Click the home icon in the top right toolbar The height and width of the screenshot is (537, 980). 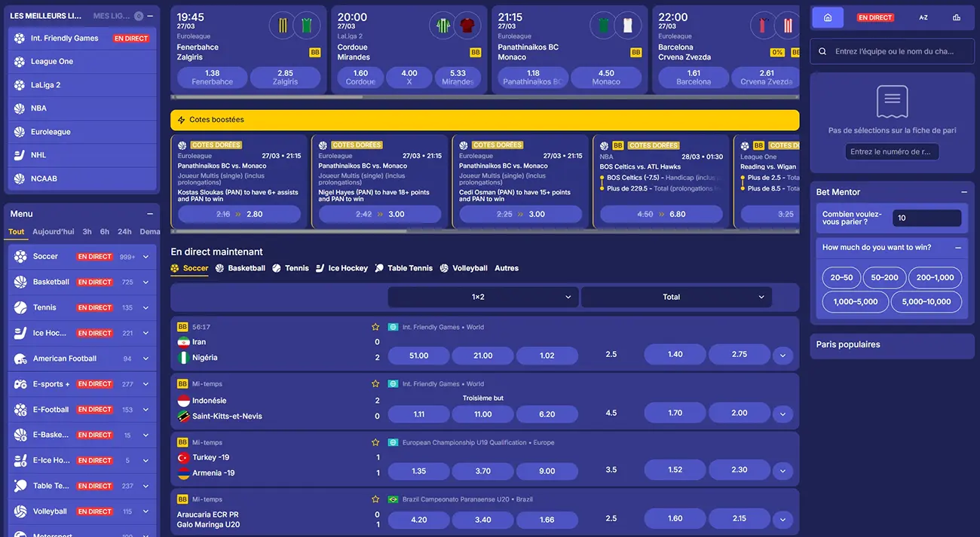[826, 17]
